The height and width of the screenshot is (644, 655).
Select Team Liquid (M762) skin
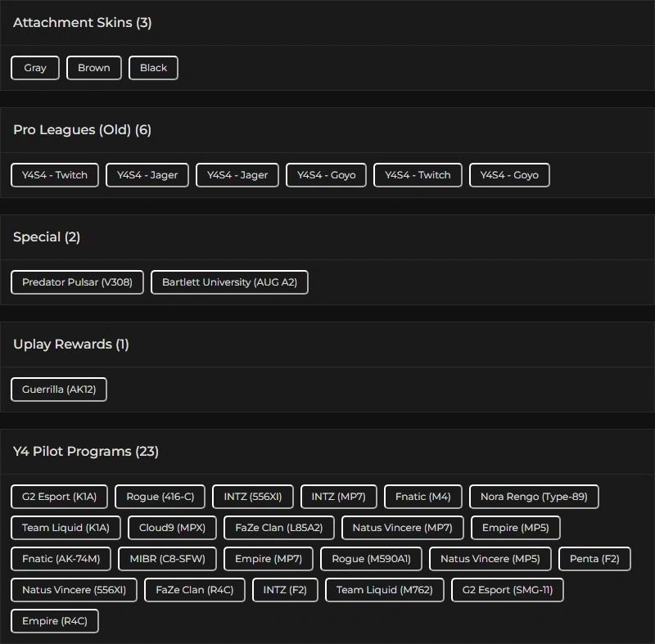tap(385, 590)
